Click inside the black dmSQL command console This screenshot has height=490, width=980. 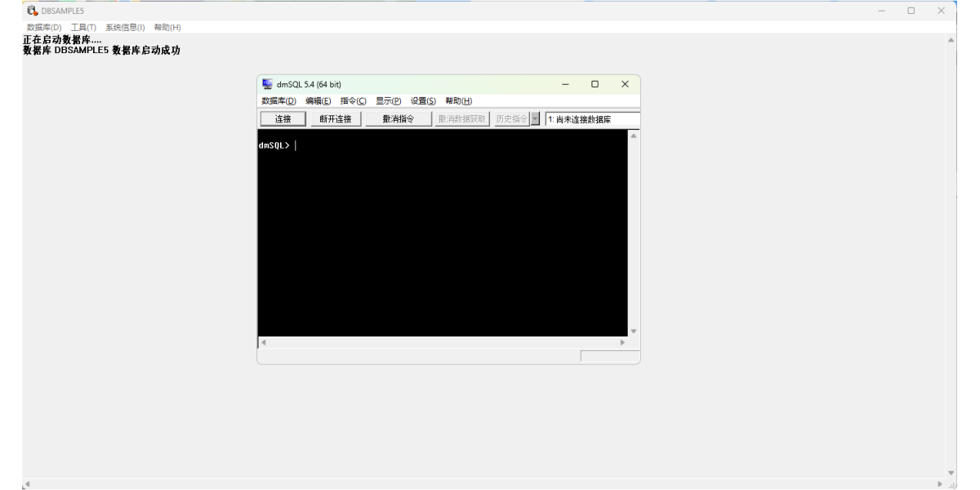coord(441,237)
